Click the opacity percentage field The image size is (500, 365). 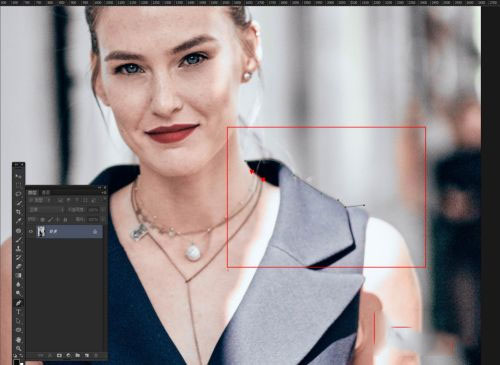point(94,210)
